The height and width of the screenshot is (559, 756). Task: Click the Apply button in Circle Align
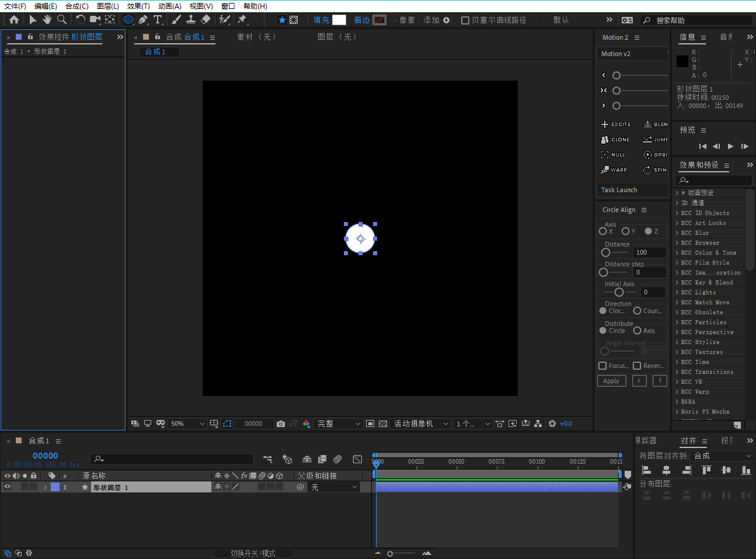click(611, 381)
